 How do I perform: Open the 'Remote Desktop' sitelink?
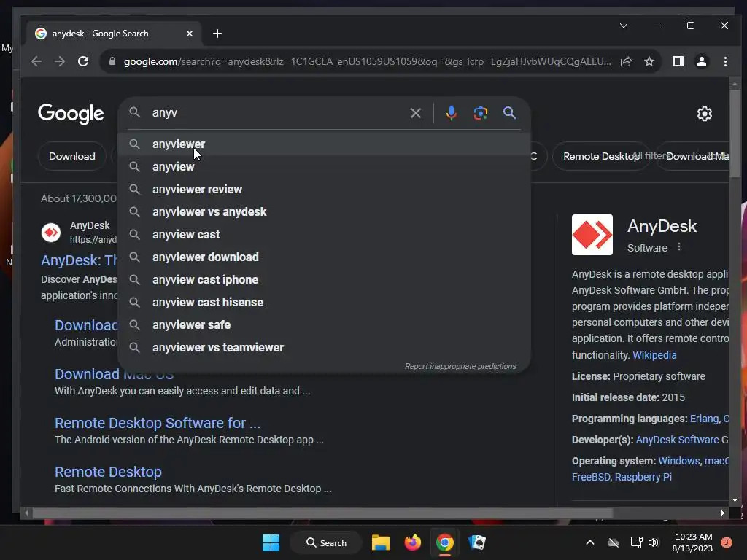click(108, 472)
